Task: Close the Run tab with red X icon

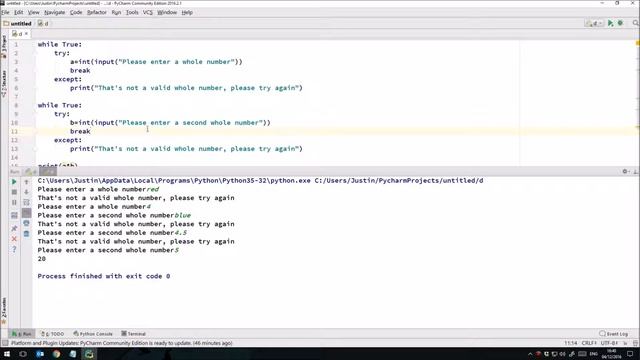Action: [14, 239]
